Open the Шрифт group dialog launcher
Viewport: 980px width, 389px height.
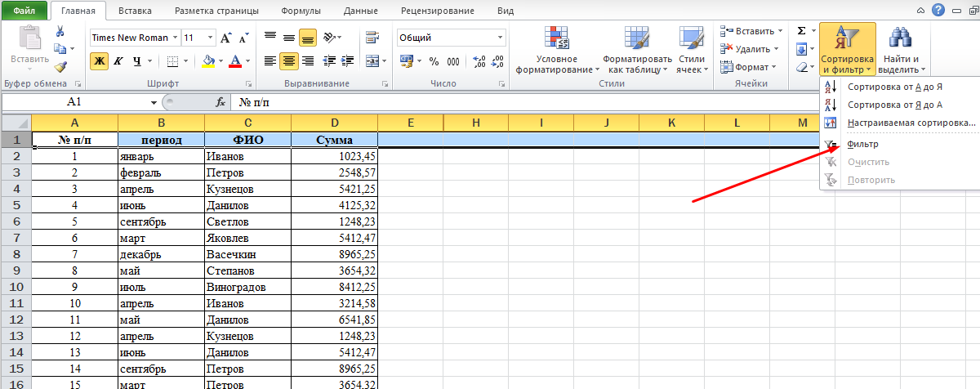(248, 84)
